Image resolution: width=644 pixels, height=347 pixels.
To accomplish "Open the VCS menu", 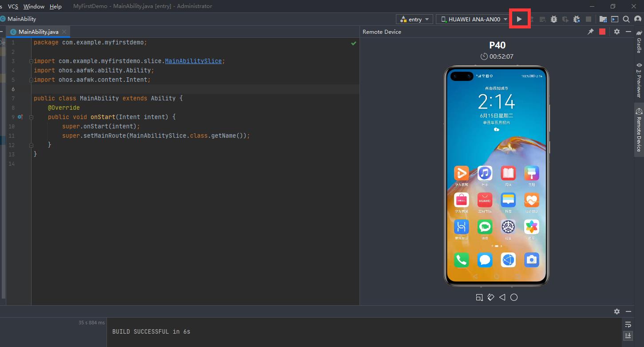I will click(x=13, y=6).
